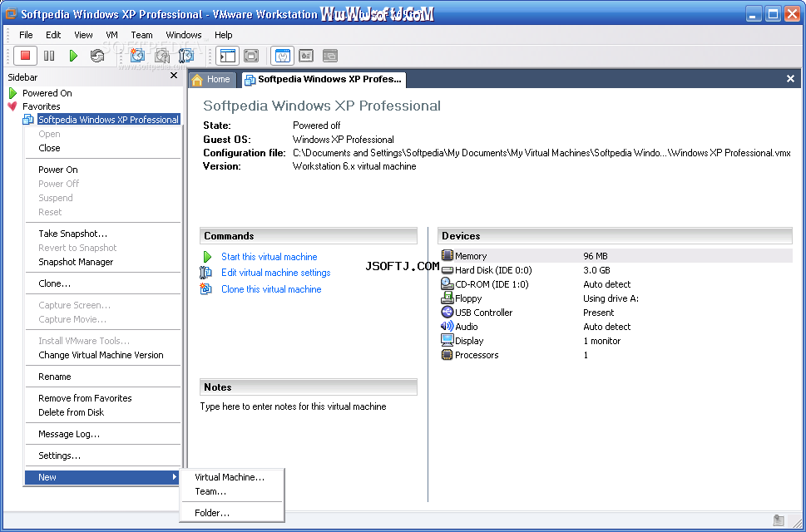
Task: Open Snapshot Manager from the context menu
Action: 103,262
